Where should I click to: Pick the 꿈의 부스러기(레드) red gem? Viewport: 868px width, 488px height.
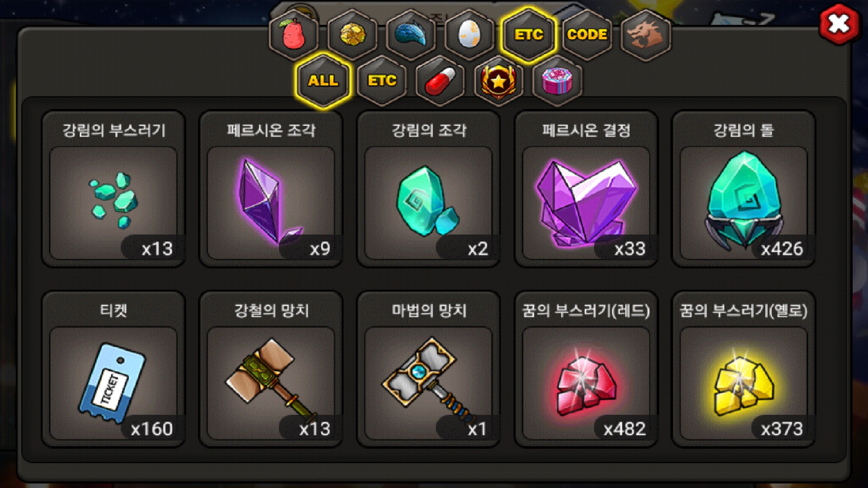586,369
